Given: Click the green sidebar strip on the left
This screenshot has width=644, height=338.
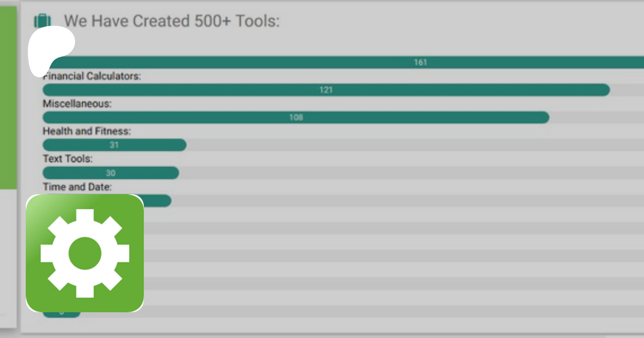Looking at the screenshot, I should 8,97.
